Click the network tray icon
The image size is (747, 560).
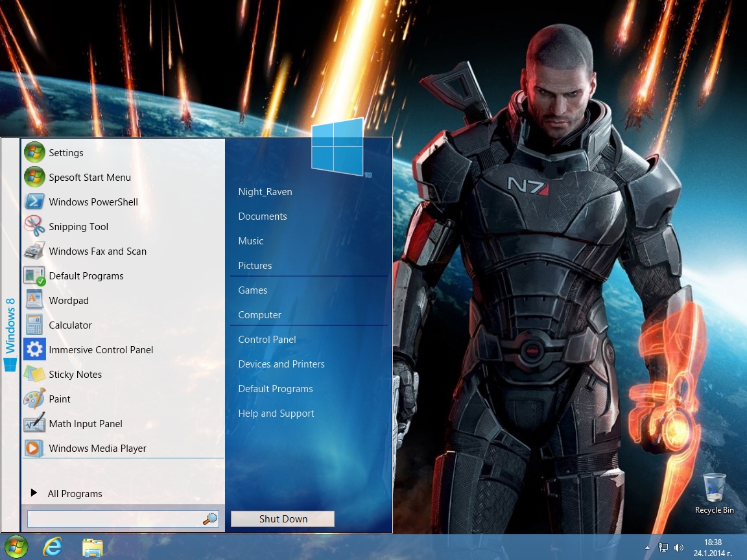(663, 548)
